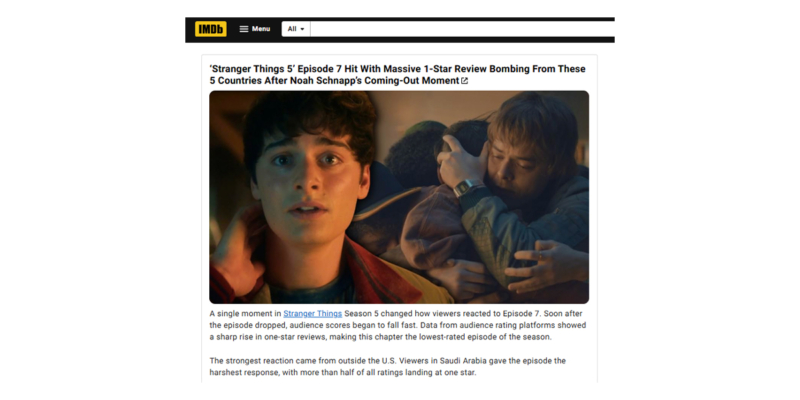
Task: Expand the All search category dropdown
Action: [296, 29]
